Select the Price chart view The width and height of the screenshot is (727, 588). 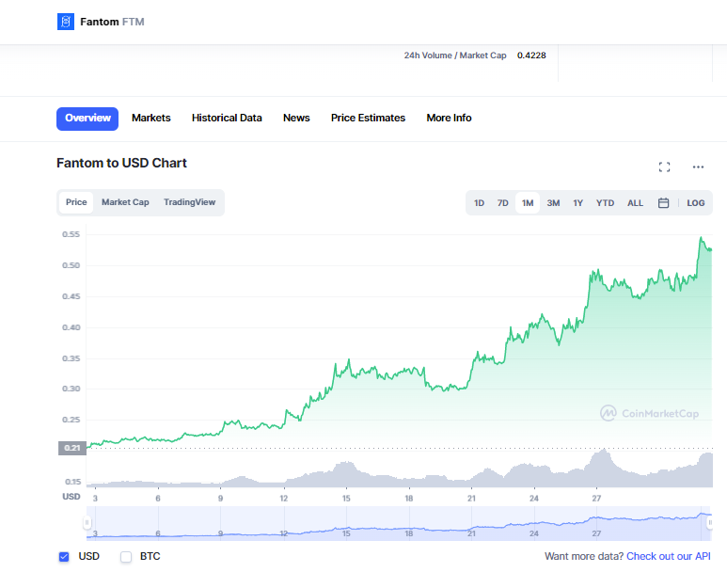coord(76,202)
